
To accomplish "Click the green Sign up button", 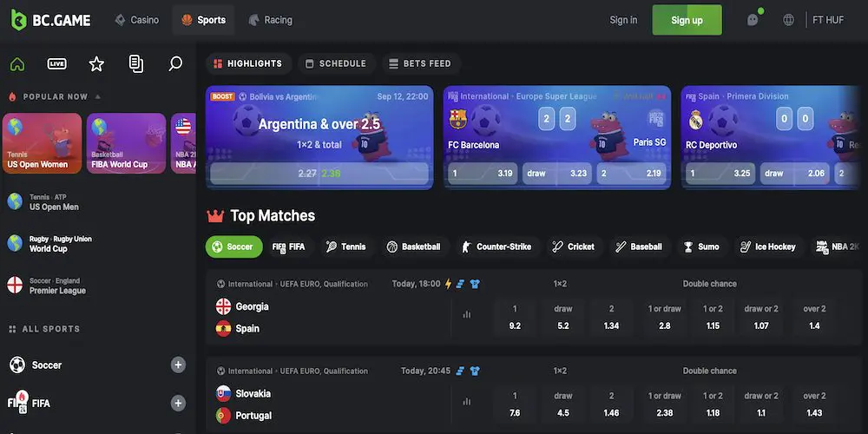I will [687, 20].
